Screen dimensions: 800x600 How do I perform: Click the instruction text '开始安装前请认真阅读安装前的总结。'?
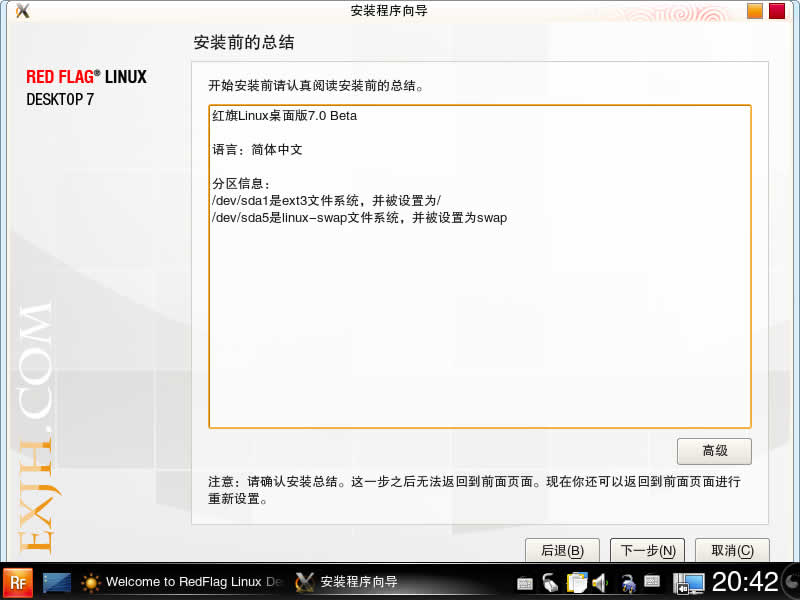[316, 86]
